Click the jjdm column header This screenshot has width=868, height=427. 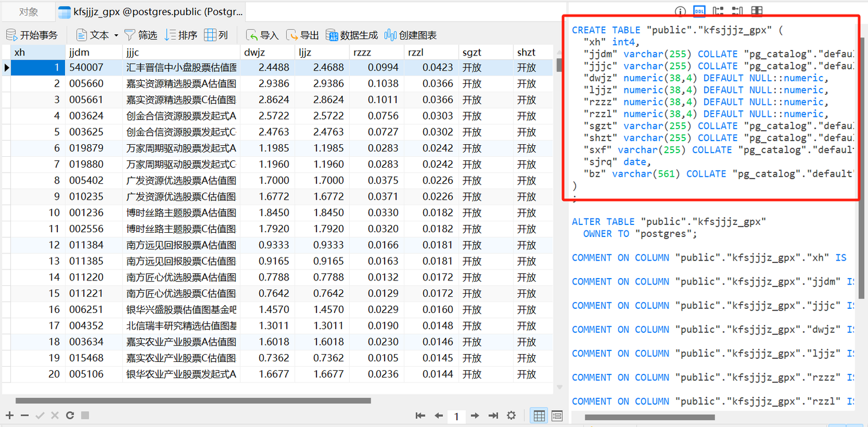pyautogui.click(x=93, y=52)
